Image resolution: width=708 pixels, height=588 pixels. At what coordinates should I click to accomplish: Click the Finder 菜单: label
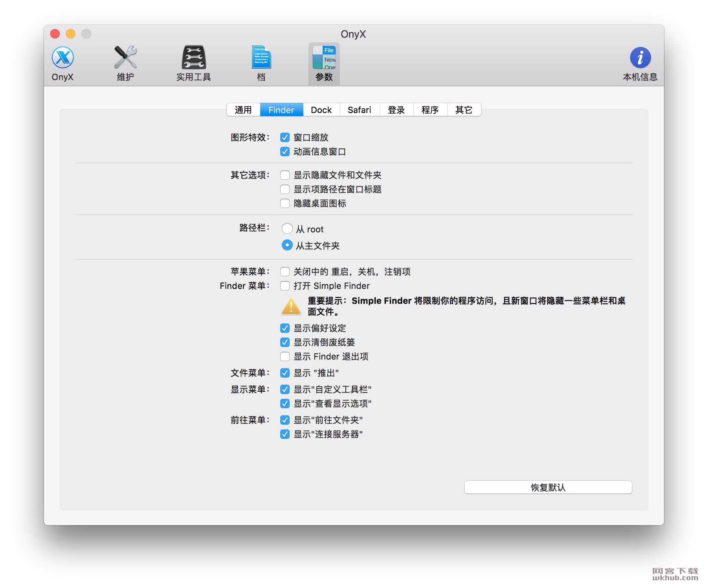pyautogui.click(x=245, y=286)
